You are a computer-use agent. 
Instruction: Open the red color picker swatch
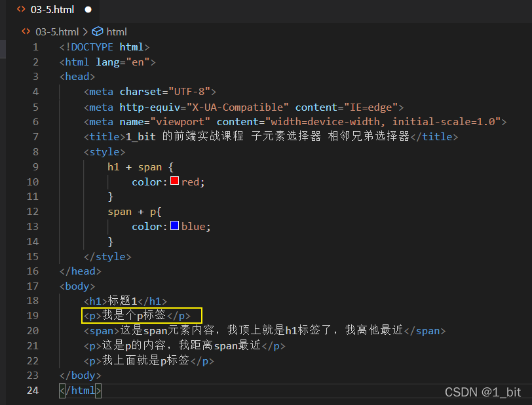click(174, 181)
